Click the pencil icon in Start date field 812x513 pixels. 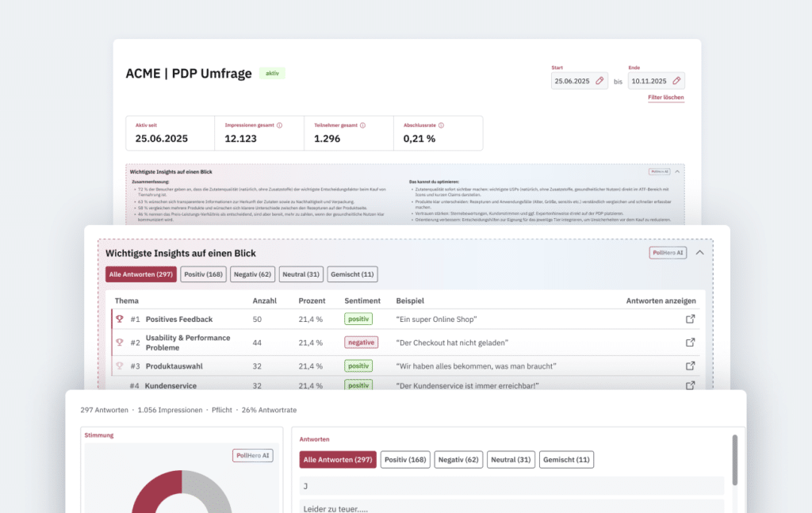[x=599, y=81]
